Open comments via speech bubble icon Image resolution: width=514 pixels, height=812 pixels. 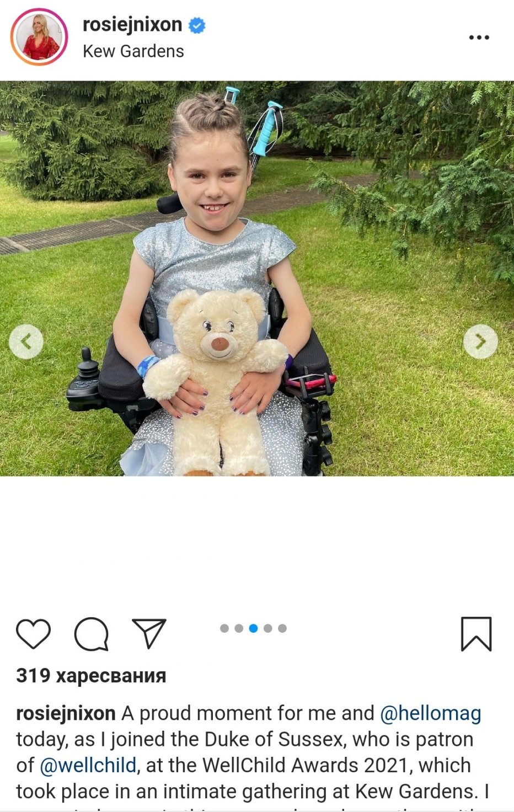92,634
